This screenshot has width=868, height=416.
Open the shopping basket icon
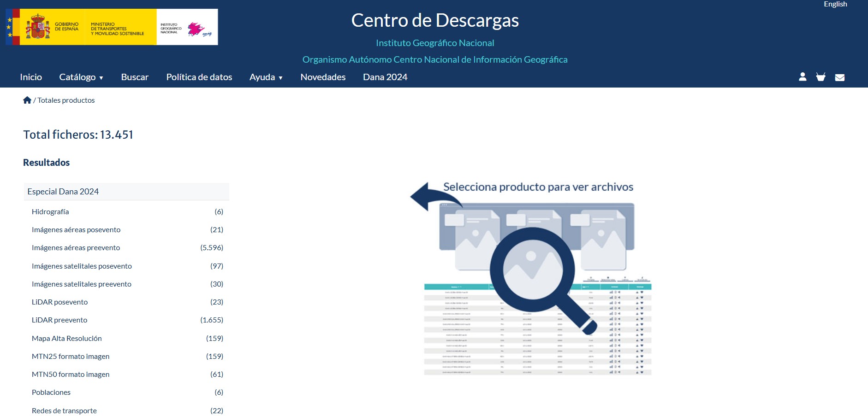(x=820, y=77)
